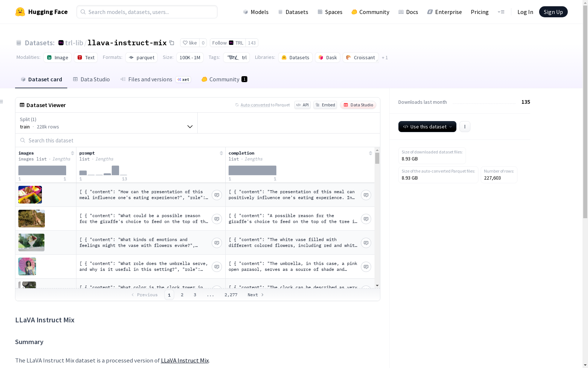
Task: Expand the giraffe prompt cell content
Action: (217, 219)
